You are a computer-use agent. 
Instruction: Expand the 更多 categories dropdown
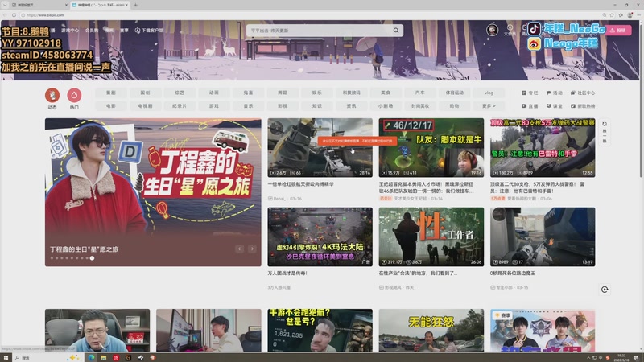(x=489, y=106)
